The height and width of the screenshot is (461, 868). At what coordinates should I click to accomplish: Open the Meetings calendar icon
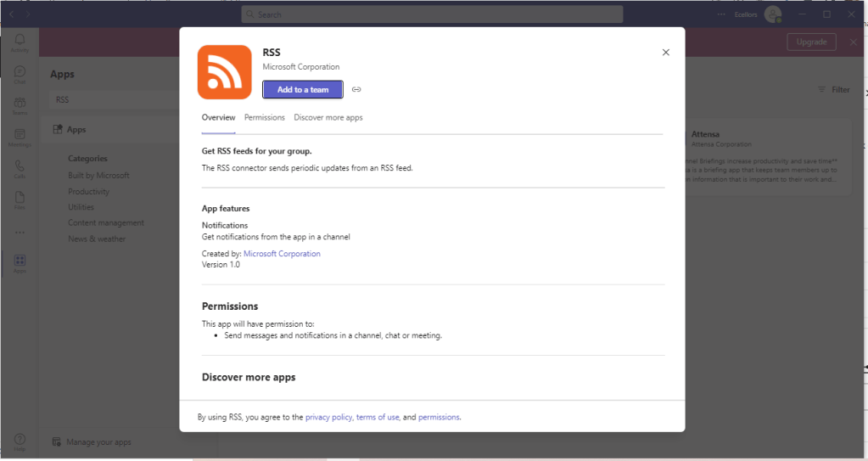click(19, 137)
